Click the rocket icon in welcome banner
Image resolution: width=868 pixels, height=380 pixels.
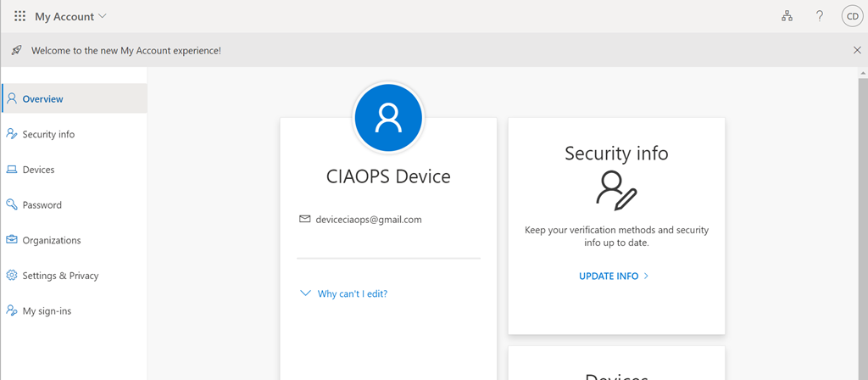[x=17, y=50]
